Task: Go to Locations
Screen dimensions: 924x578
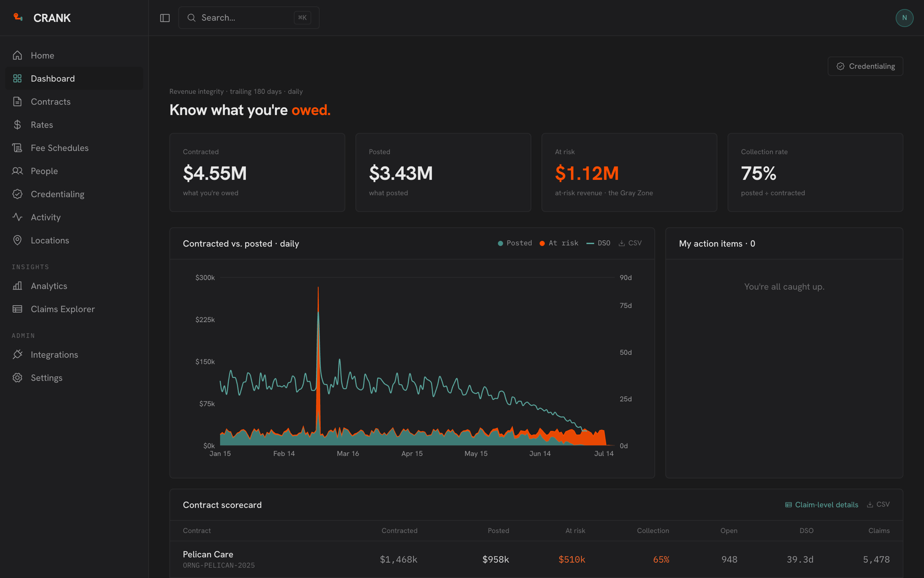Action: click(x=74, y=240)
